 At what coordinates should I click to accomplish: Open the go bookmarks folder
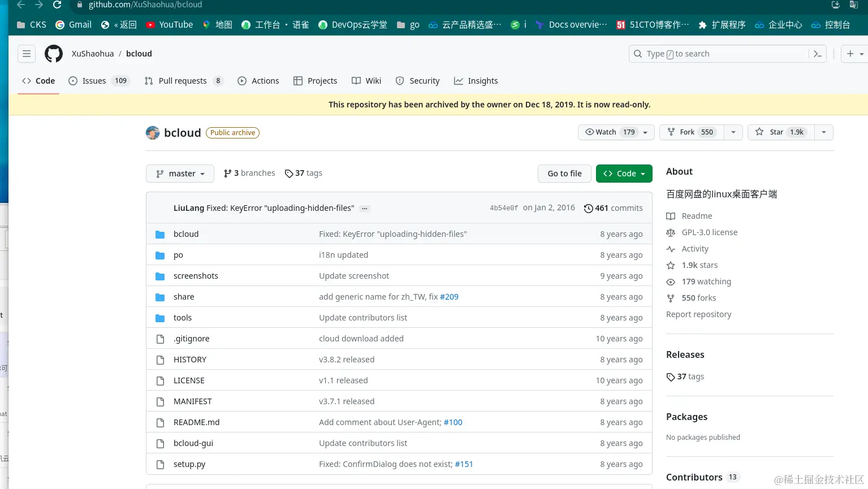click(x=408, y=25)
